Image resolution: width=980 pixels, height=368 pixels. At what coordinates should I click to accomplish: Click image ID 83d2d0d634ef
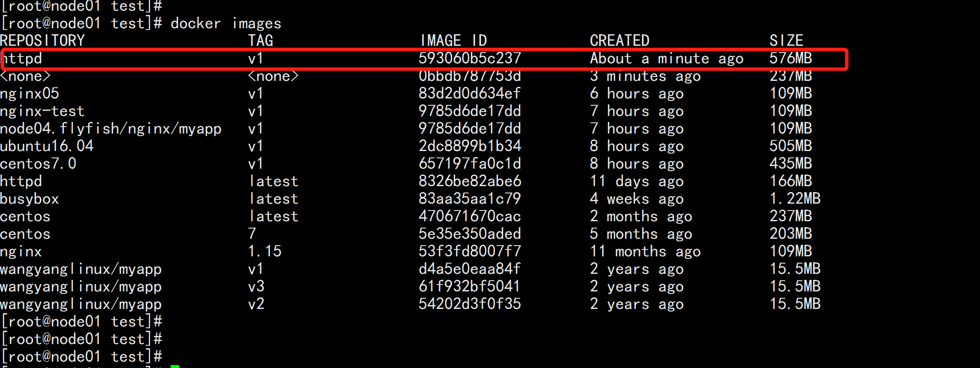coord(470,93)
